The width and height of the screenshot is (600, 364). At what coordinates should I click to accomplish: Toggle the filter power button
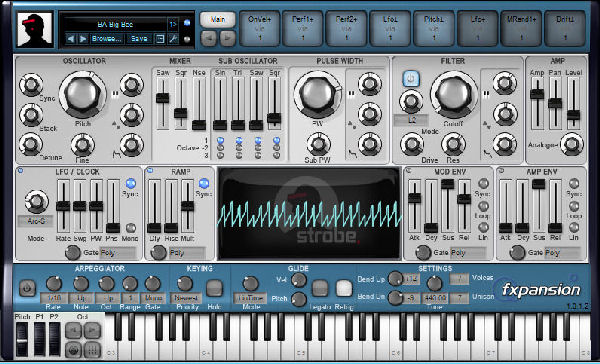tap(411, 79)
